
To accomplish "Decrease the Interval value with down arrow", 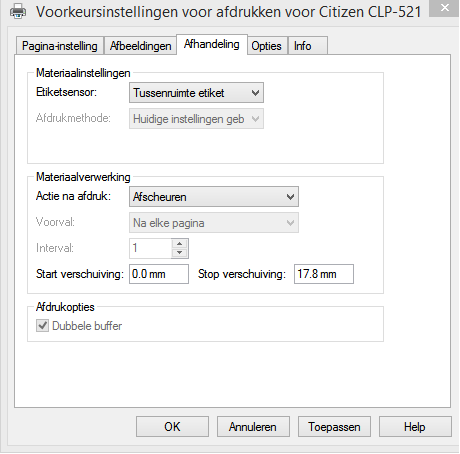I will 180,253.
